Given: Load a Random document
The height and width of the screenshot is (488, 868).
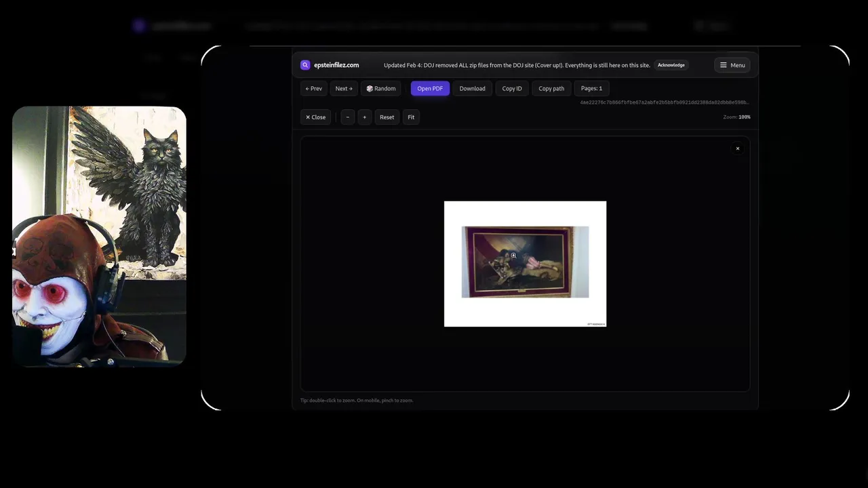Looking at the screenshot, I should (381, 89).
